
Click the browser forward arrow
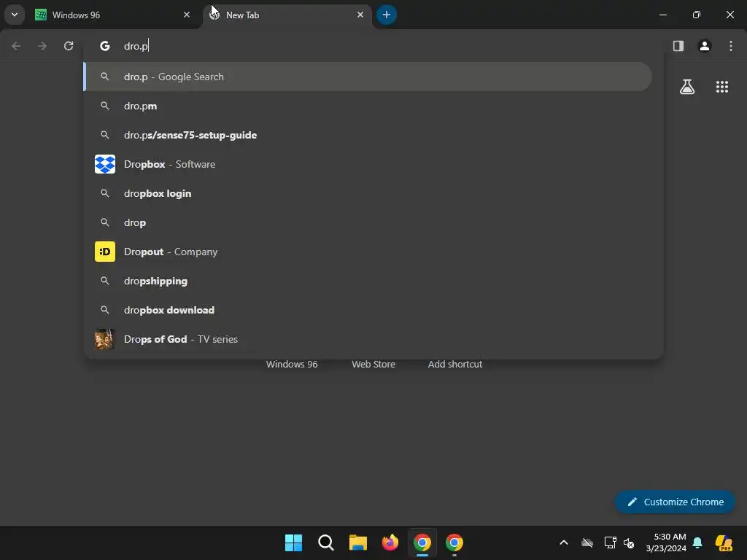(42, 46)
